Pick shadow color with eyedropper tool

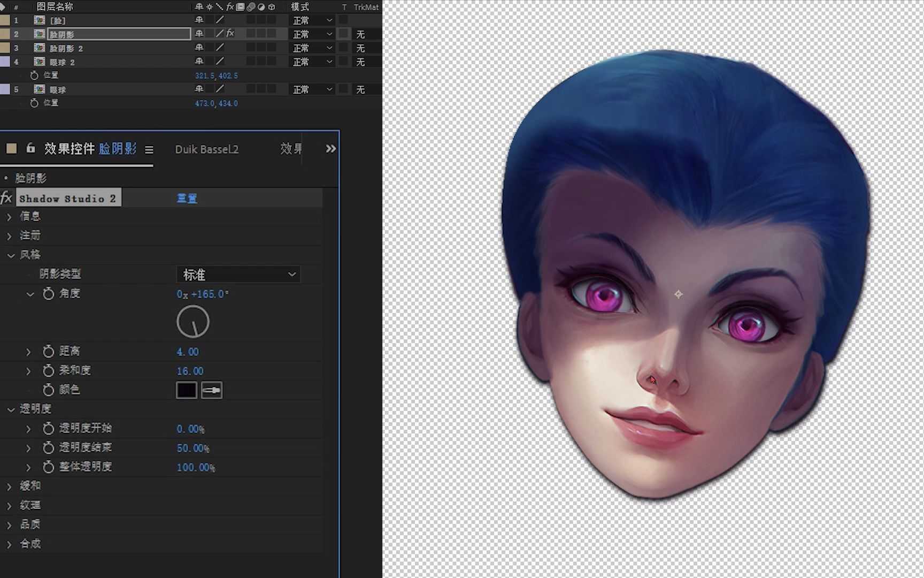[212, 390]
